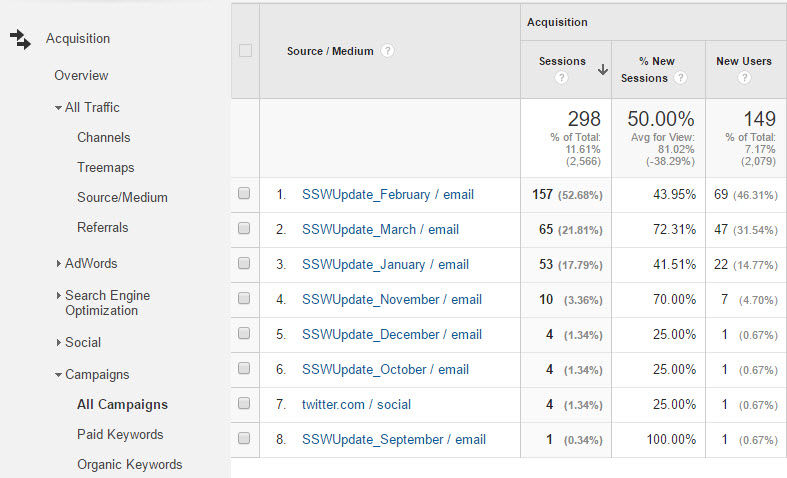Click the help icon under New Users

tap(744, 78)
